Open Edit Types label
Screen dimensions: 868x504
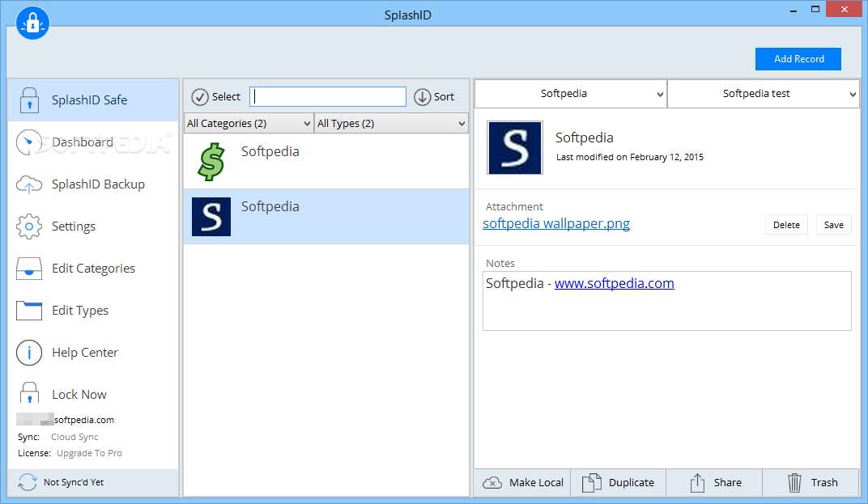(80, 311)
